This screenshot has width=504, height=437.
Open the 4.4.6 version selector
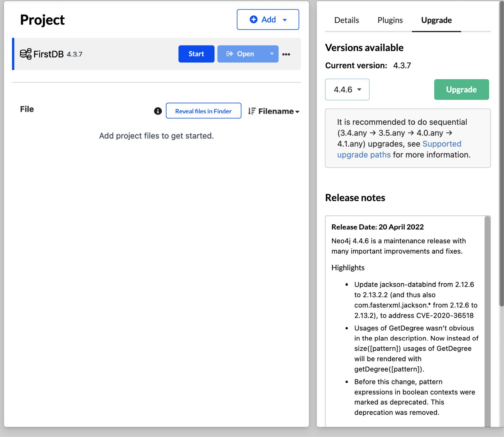coord(347,90)
